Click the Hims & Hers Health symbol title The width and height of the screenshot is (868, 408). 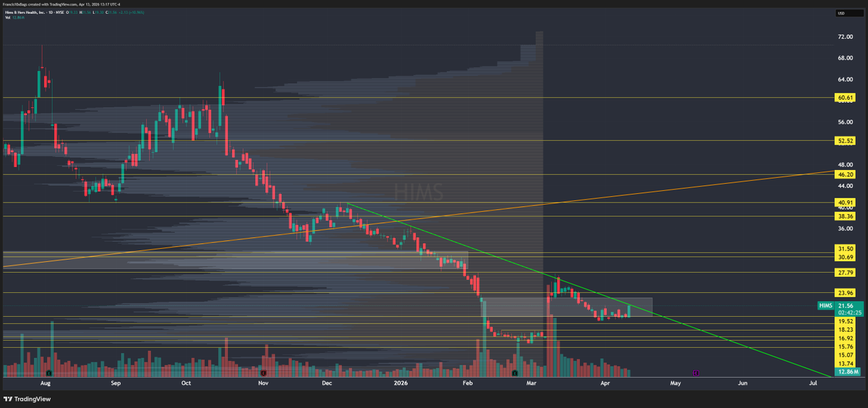pyautogui.click(x=26, y=13)
